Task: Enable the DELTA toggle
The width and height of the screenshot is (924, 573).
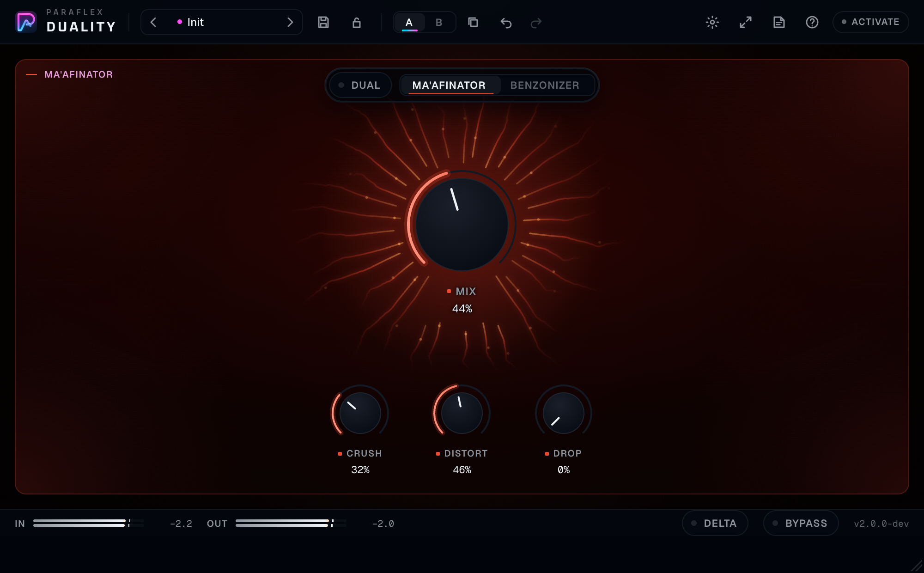Action: tap(715, 523)
